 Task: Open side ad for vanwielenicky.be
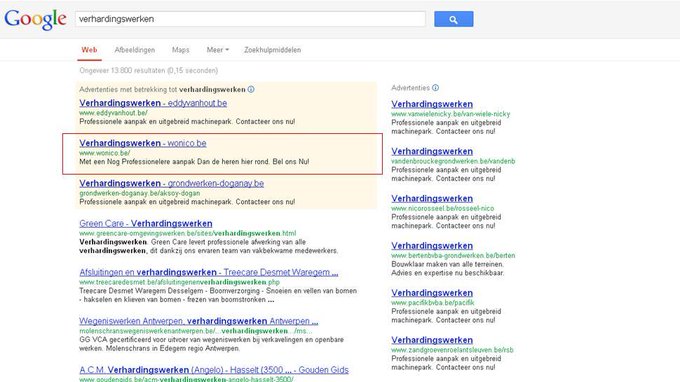pos(432,104)
